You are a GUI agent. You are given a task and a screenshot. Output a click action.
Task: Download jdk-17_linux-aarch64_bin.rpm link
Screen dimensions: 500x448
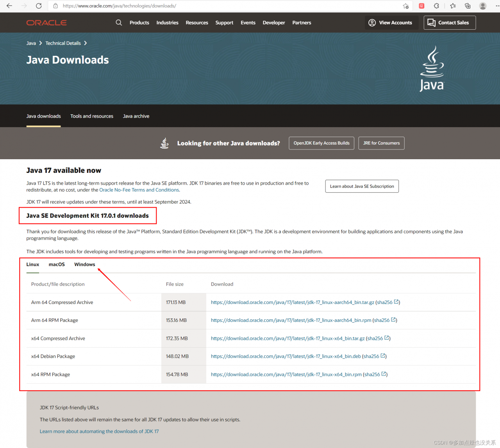(291, 320)
